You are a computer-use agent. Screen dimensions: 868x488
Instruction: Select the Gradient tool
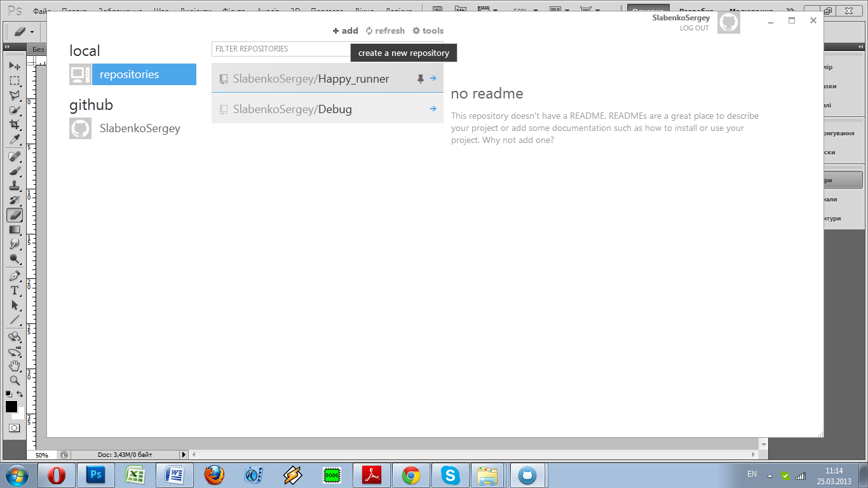coord(15,229)
